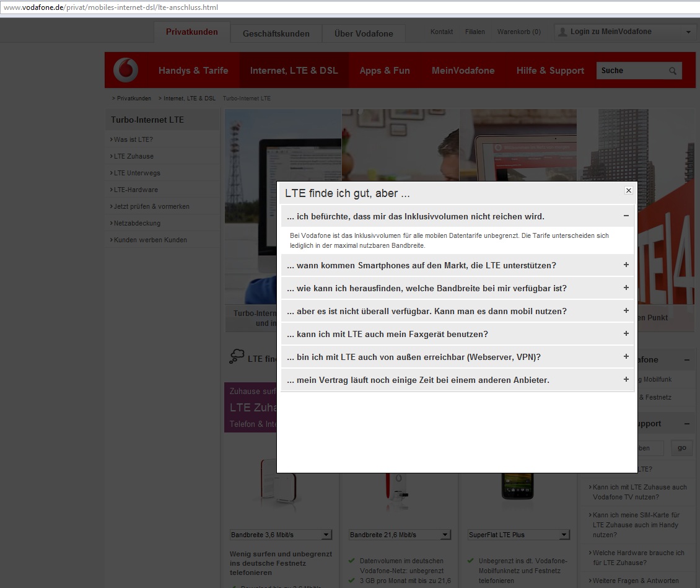Open LTE Zuhause sidebar link
Image resolution: width=700 pixels, height=588 pixels.
[x=133, y=156]
